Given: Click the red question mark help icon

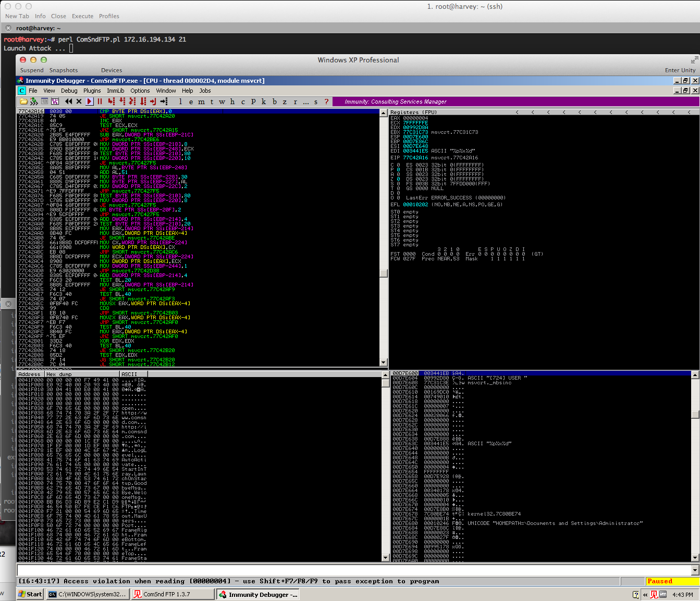Looking at the screenshot, I should (x=326, y=102).
